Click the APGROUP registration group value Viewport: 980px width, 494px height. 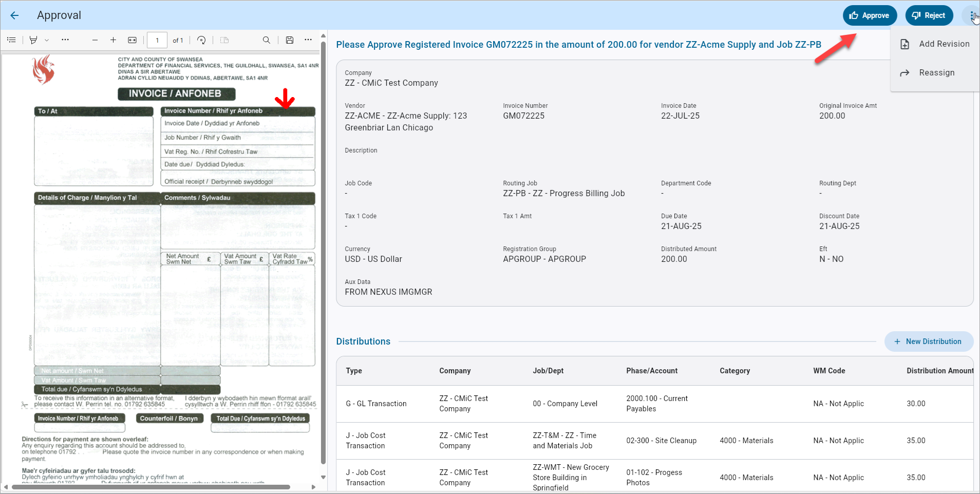(544, 259)
